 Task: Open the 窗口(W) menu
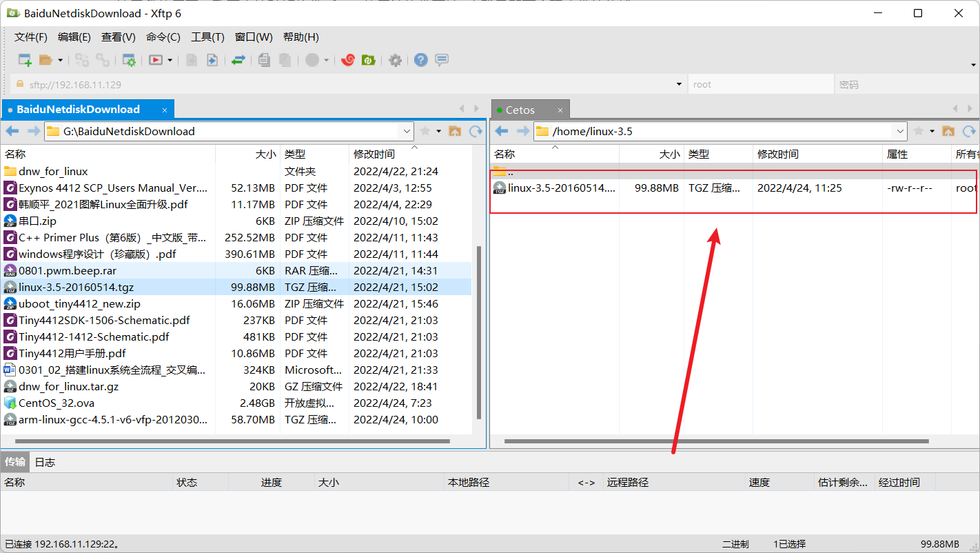tap(254, 37)
